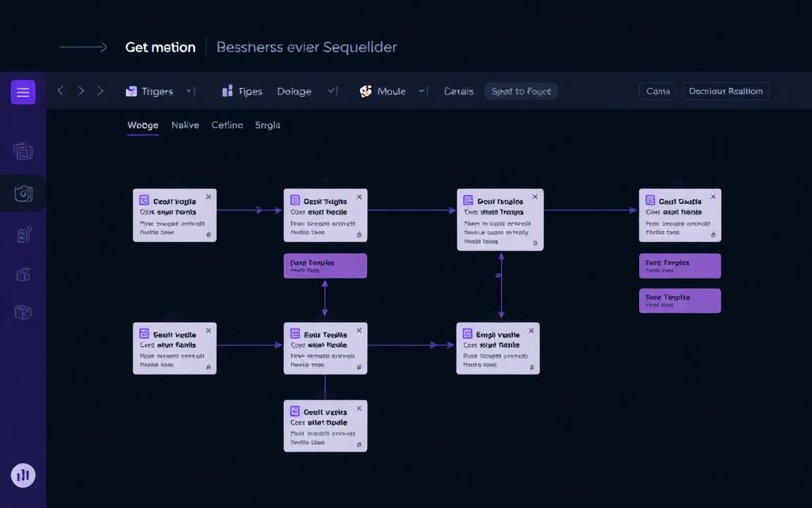Click the node icon on Eaul Tesilis card

(295, 333)
